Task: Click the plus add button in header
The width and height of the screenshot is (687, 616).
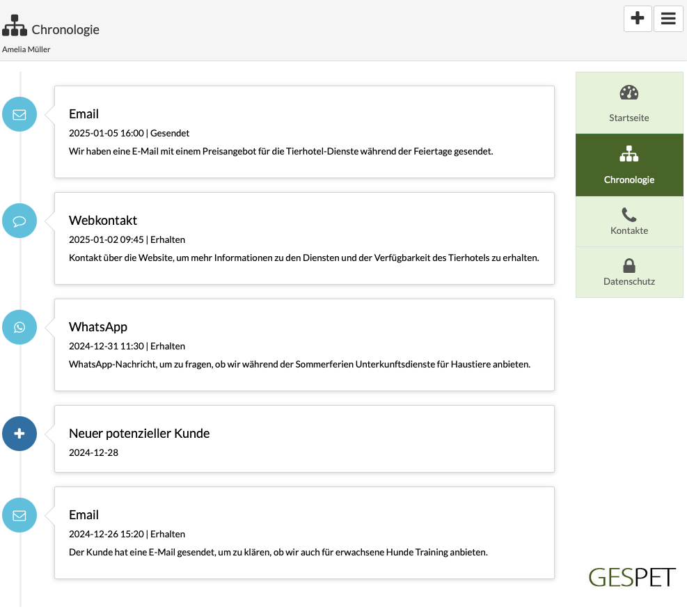Action: point(638,18)
